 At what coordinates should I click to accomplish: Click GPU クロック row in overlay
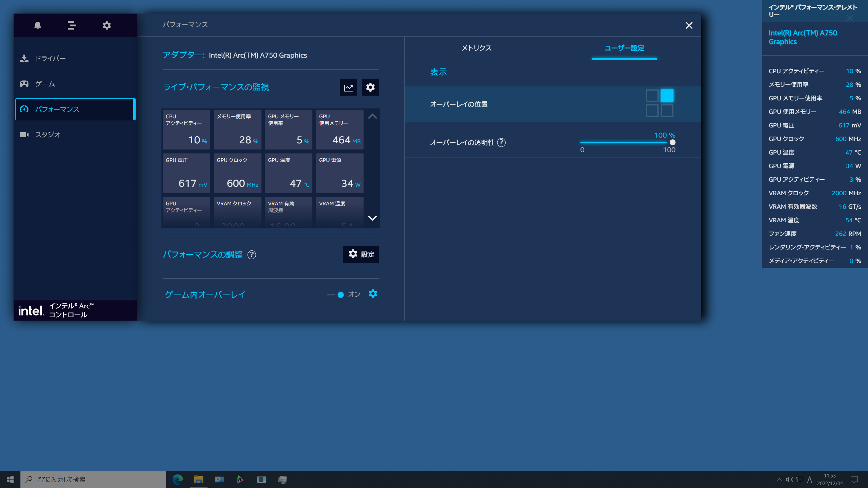point(815,139)
